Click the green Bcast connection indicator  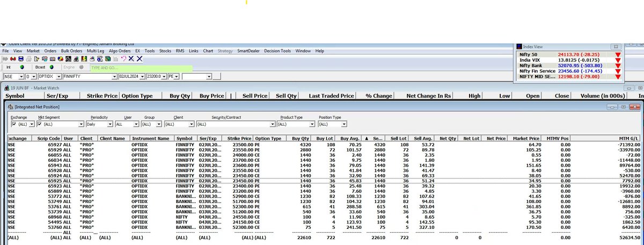point(52,67)
